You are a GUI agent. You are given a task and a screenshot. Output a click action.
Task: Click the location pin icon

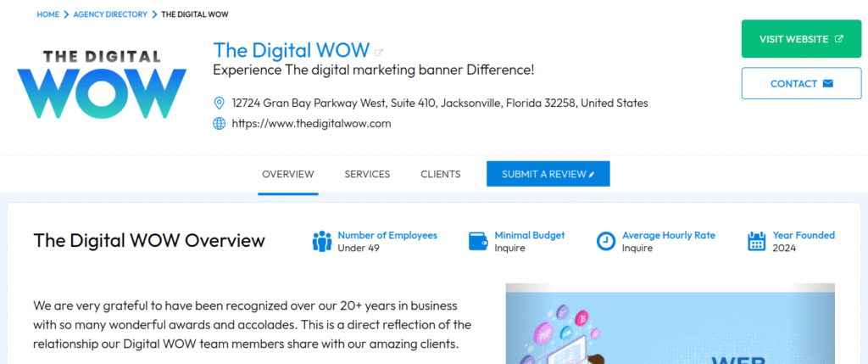pos(219,104)
